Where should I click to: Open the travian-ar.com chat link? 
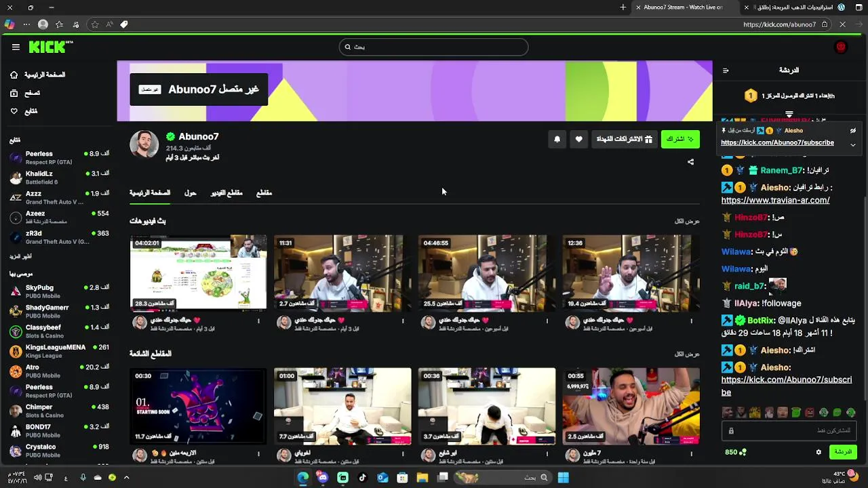click(x=775, y=201)
